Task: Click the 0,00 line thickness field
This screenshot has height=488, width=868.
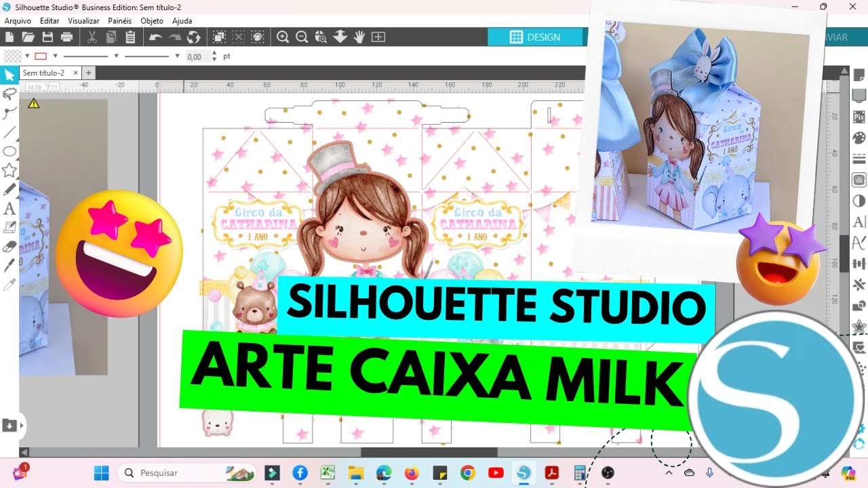Action: pyautogui.click(x=197, y=56)
